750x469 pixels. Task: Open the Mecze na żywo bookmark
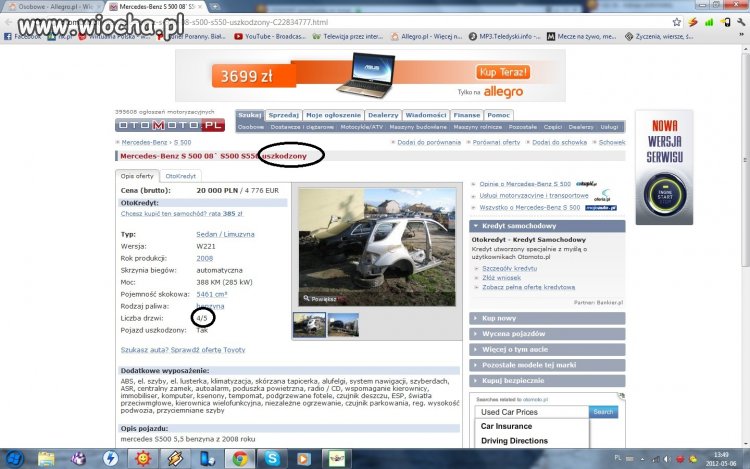581,36
